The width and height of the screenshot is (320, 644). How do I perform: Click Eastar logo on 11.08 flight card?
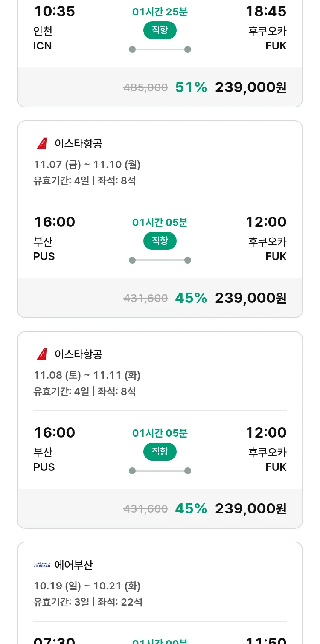point(42,354)
